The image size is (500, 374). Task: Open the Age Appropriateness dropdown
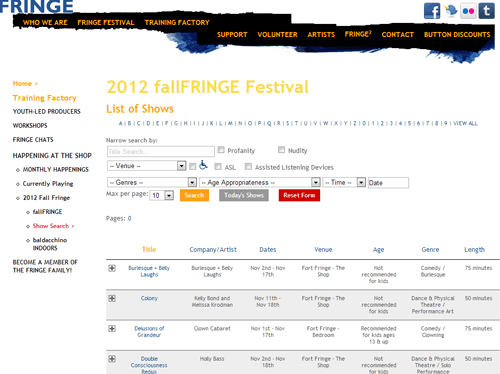click(x=260, y=182)
